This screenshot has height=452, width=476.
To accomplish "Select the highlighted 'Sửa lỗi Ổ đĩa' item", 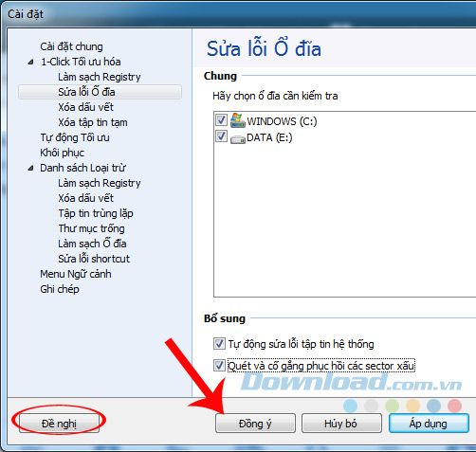I will click(100, 92).
